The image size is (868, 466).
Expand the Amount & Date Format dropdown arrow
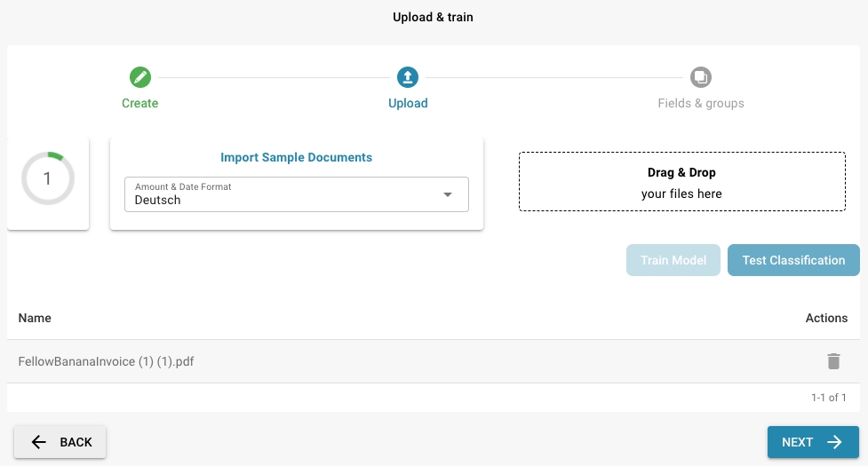click(x=448, y=194)
